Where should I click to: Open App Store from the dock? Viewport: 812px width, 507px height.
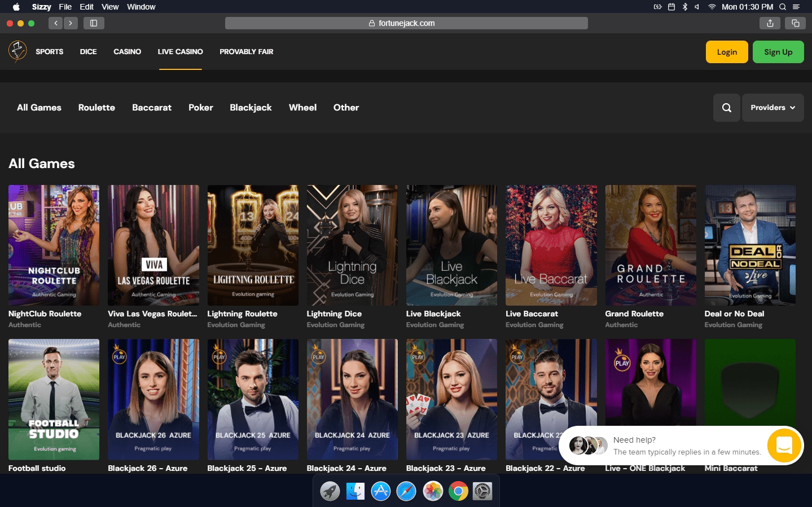click(381, 491)
